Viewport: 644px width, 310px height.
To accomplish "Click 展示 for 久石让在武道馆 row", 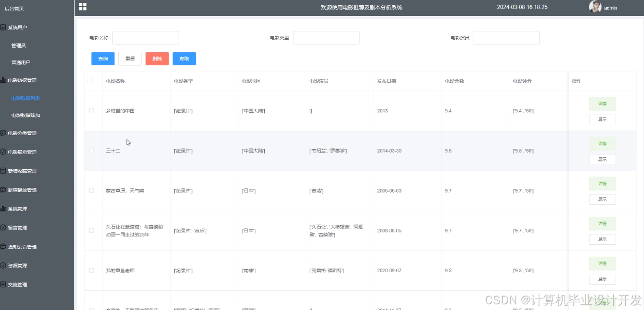I will [602, 239].
